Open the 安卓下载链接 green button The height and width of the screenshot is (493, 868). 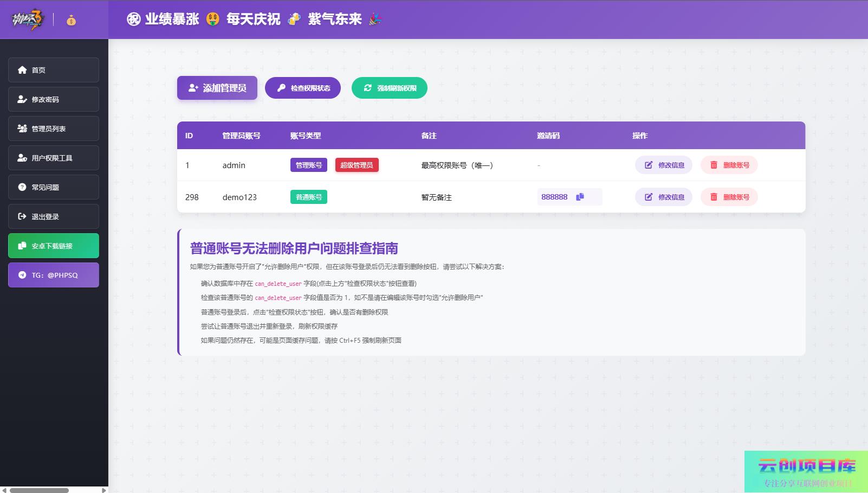[53, 246]
